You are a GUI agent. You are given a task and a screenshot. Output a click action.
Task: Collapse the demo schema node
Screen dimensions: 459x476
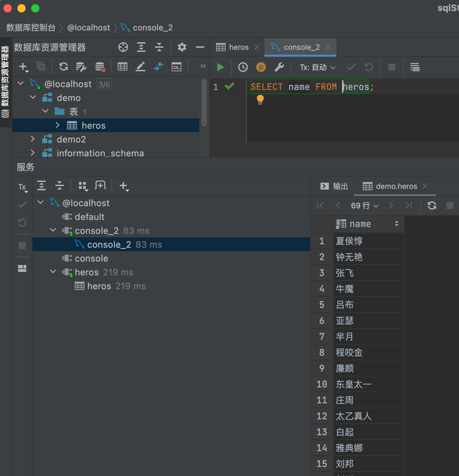click(33, 97)
